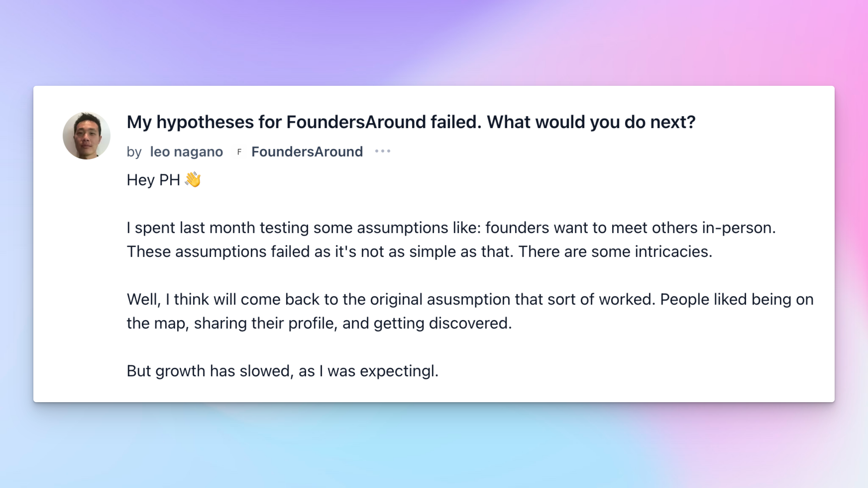This screenshot has height=488, width=868.
Task: Open the FoundersAround product link
Action: point(307,152)
